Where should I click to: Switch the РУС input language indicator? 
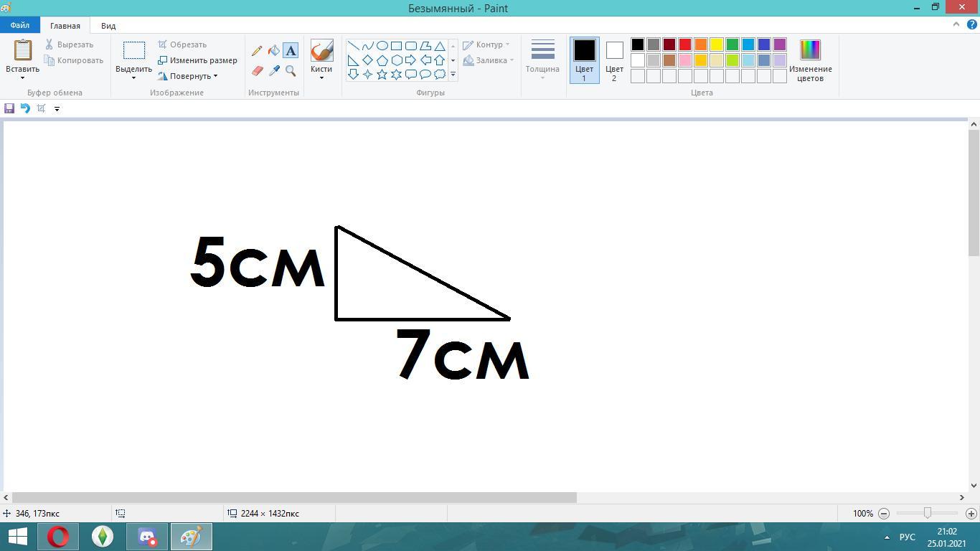click(x=908, y=537)
